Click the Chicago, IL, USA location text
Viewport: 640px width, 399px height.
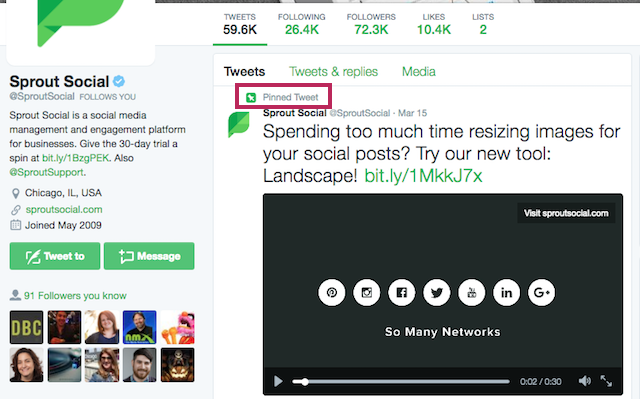pyautogui.click(x=63, y=193)
